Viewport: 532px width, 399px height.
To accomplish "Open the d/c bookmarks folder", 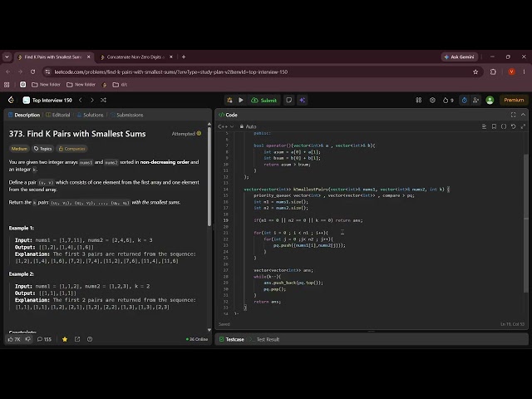I will tap(120, 85).
